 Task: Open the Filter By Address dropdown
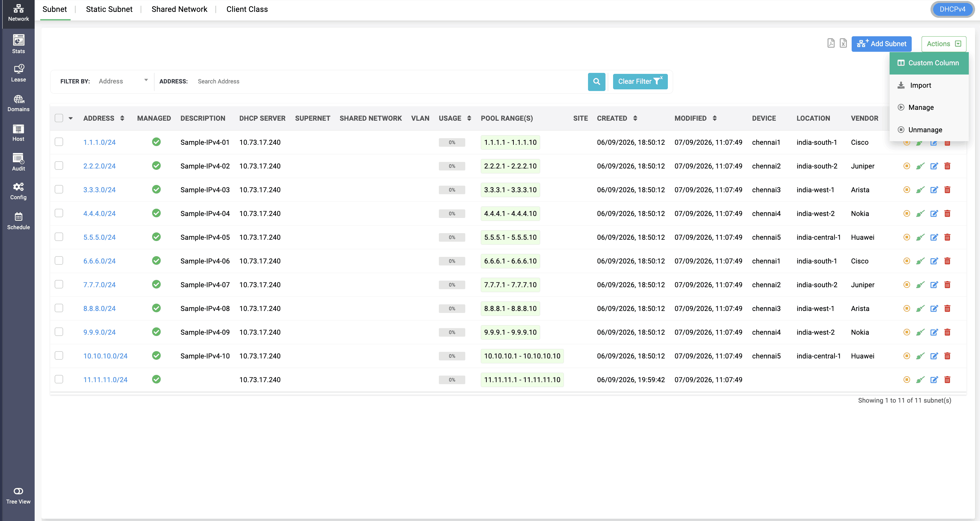(x=123, y=81)
